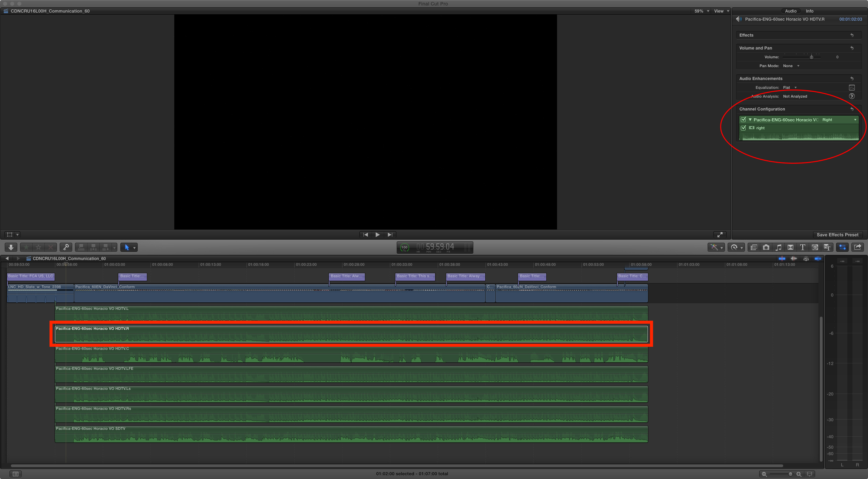
Task: Open the viewer 59% zoom dropdown
Action: click(x=701, y=11)
